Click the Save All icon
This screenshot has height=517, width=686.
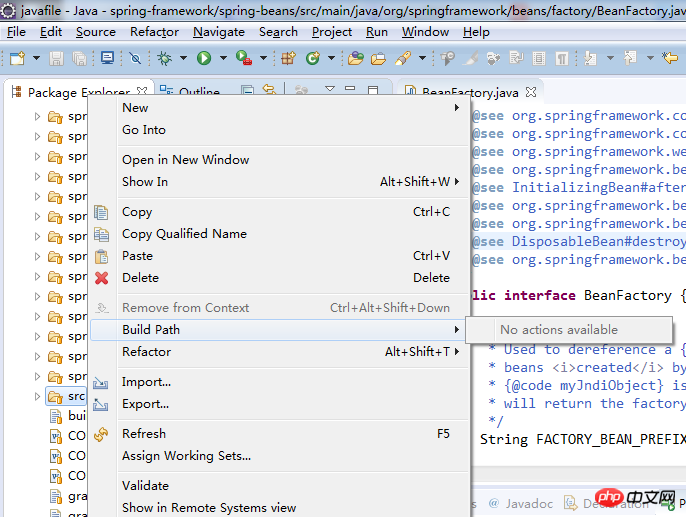pos(79,58)
